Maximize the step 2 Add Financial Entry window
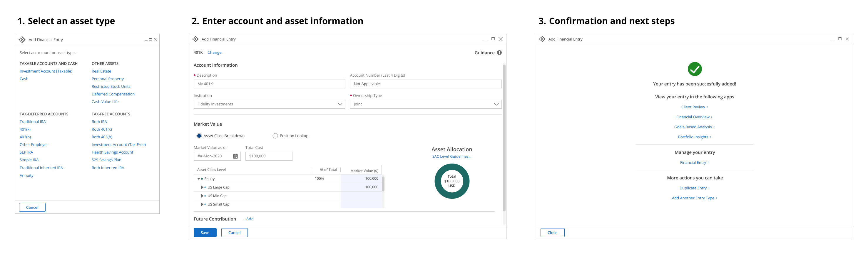The width and height of the screenshot is (868, 254). [493, 39]
